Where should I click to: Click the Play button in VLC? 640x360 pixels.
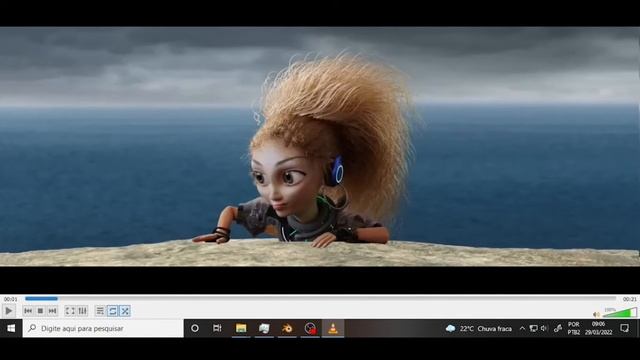coord(8,311)
